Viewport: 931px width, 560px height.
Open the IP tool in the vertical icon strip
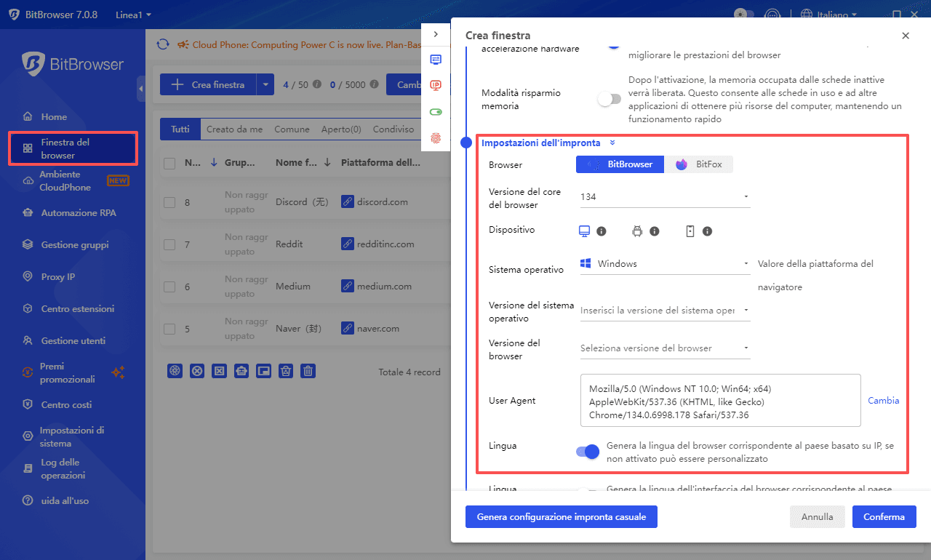pyautogui.click(x=436, y=85)
